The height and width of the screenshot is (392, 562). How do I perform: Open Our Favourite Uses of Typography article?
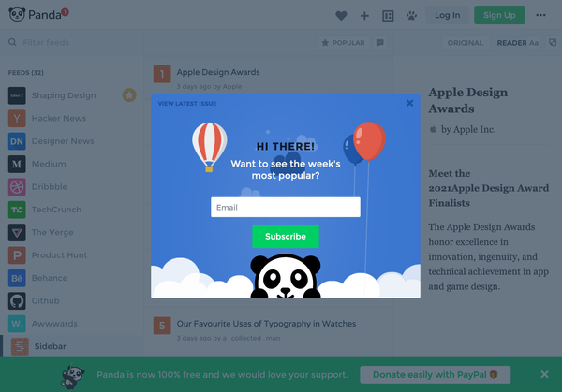[266, 324]
